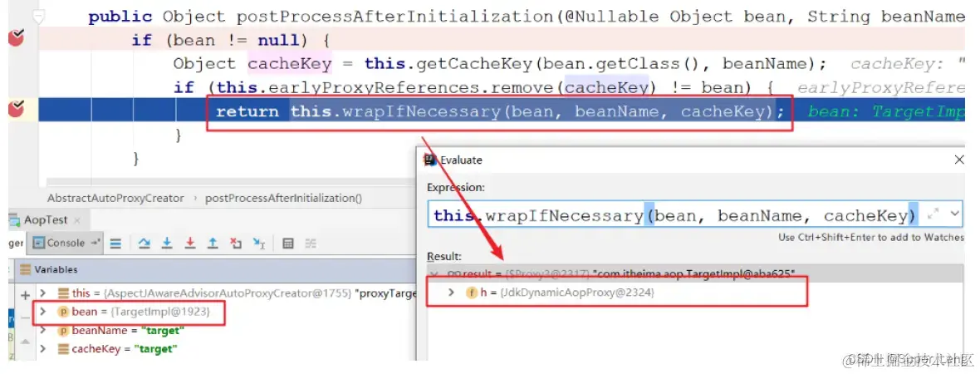Screen dimensions: 980x374
Task: Click the Run to Cursor icon
Action: click(258, 244)
